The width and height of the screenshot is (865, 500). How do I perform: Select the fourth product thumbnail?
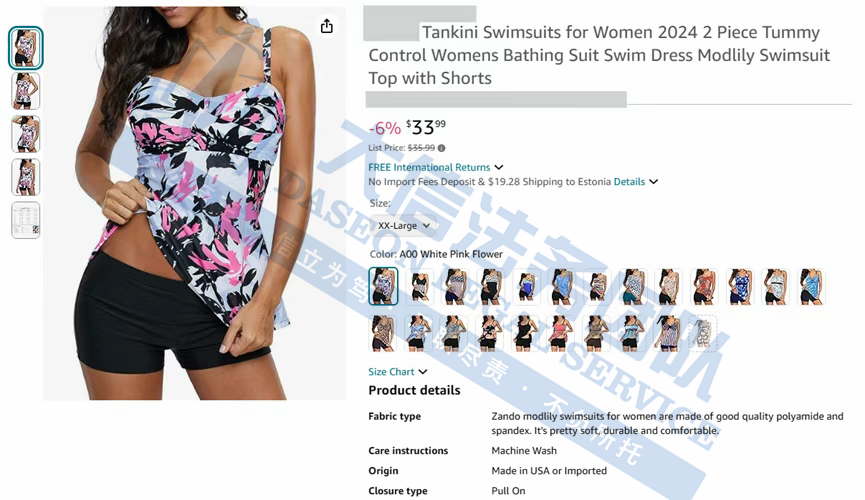click(x=25, y=177)
